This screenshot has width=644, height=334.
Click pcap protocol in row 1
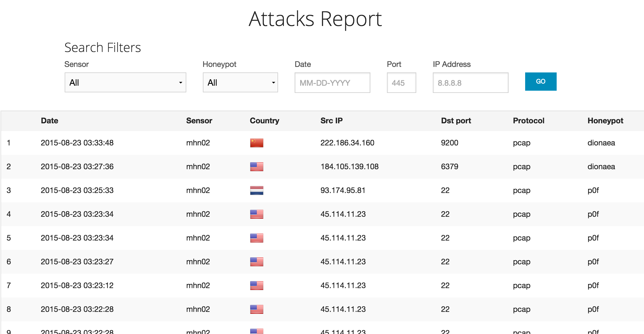(522, 143)
